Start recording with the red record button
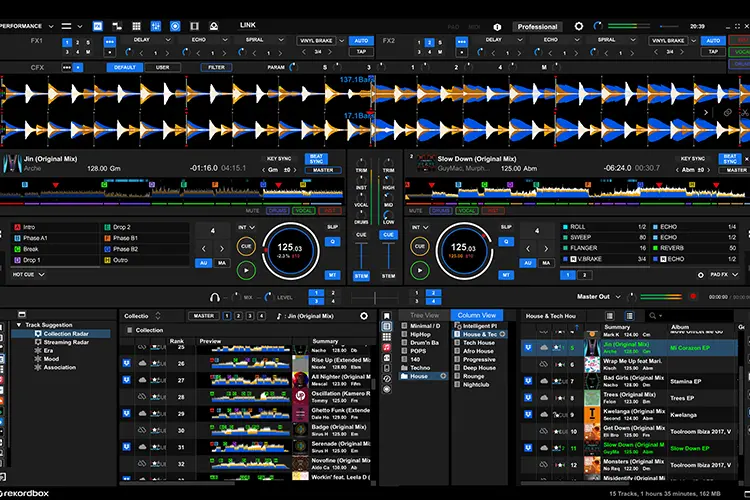This screenshot has width=750, height=500. pos(693,297)
